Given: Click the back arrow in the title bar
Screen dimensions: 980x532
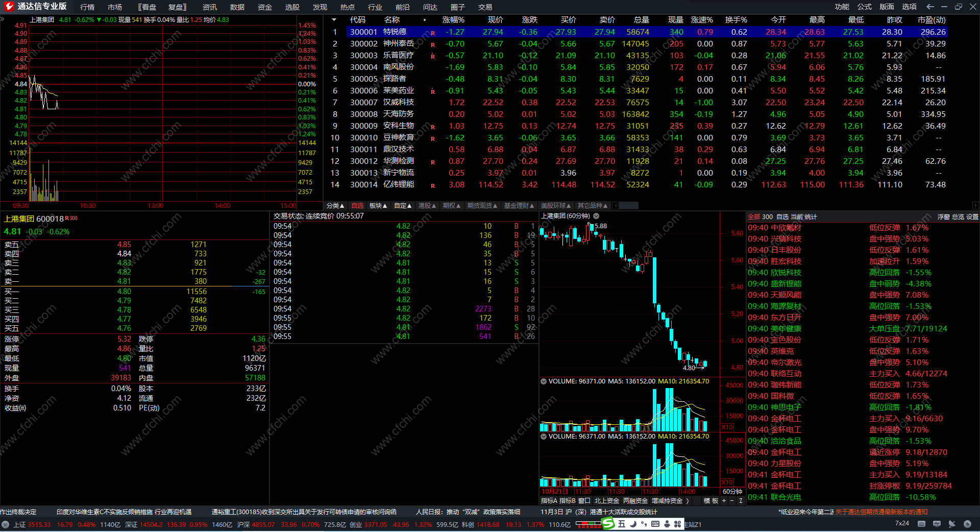Looking at the screenshot, I should (930, 7).
